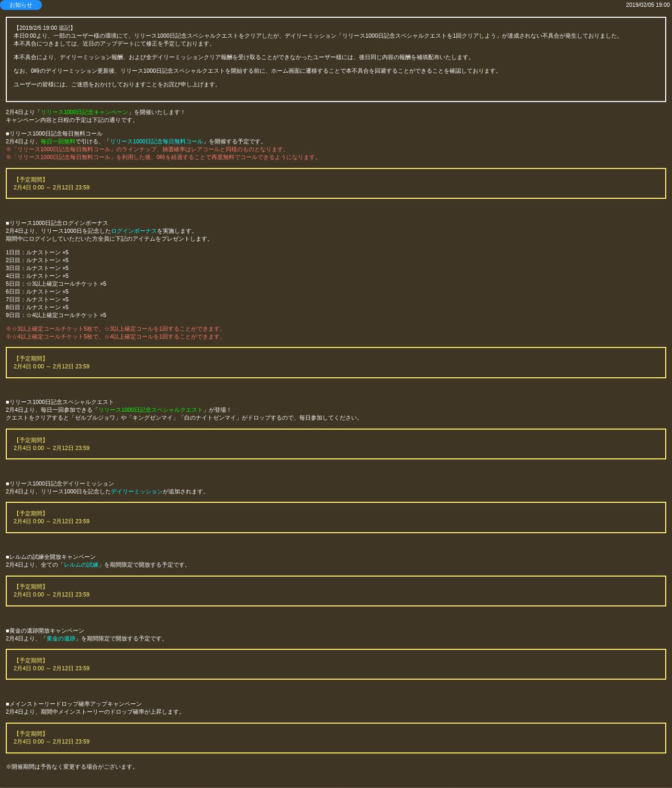
Task: Select the 8日目：ルナストーン ×5 row
Action: point(37,307)
